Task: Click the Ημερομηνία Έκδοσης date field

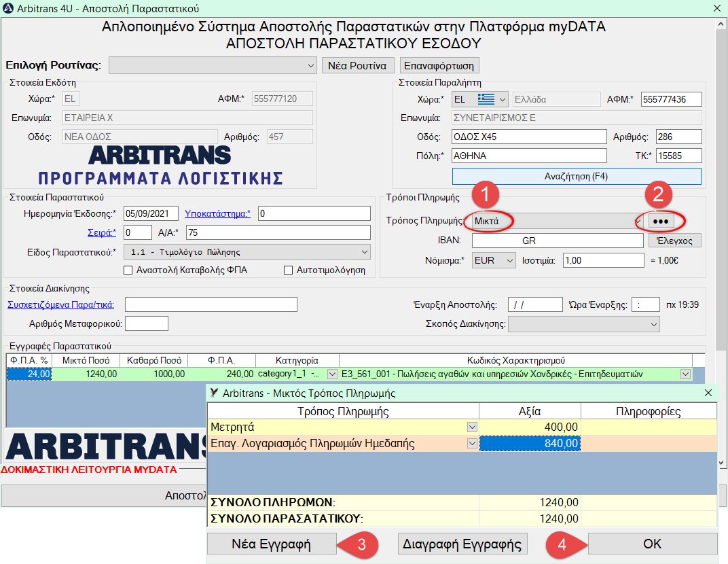Action: (151, 213)
